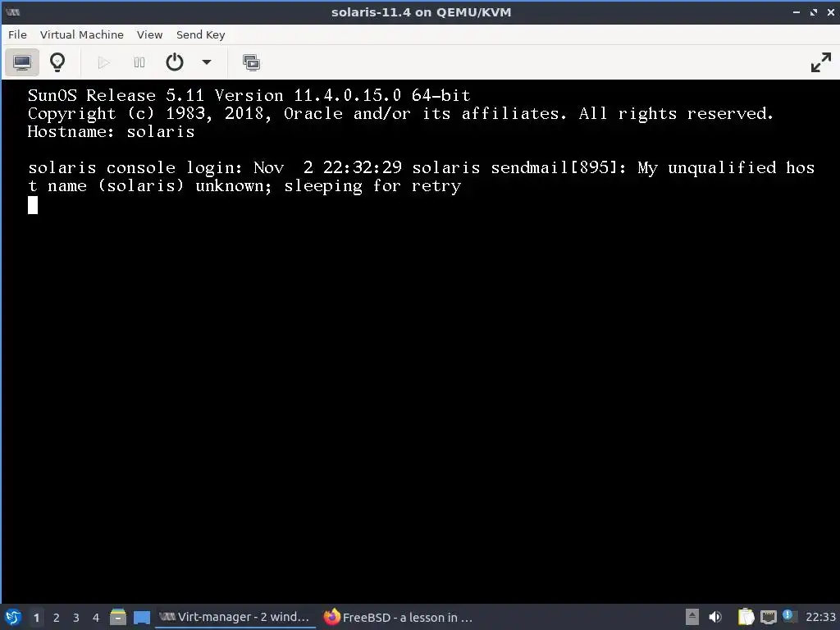
Task: Click the 'Hostname: solaris' line
Action: (x=111, y=132)
